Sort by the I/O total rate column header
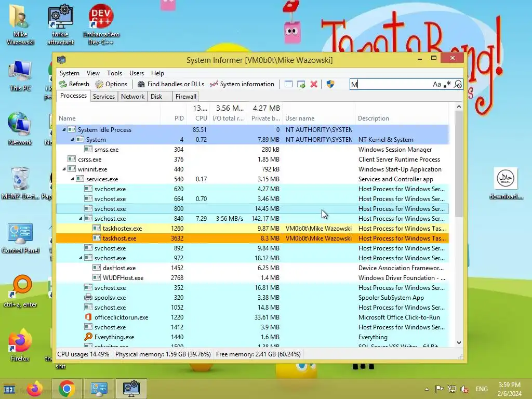532x399 pixels. click(x=228, y=118)
